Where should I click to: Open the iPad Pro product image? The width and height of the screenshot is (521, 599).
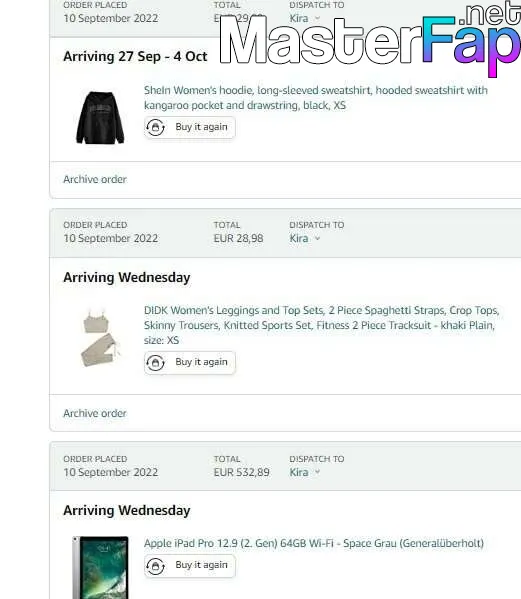[100, 567]
